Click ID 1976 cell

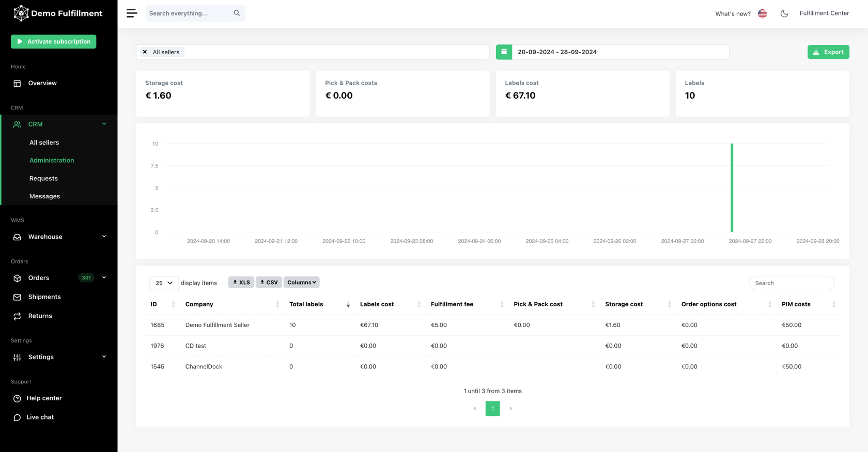[x=157, y=346]
